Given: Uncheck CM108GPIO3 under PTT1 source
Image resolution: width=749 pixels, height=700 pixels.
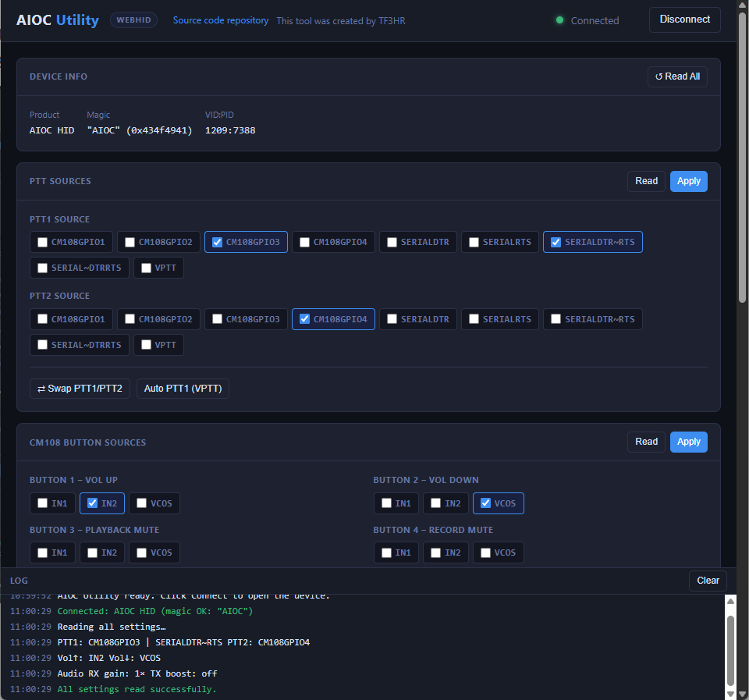Looking at the screenshot, I should (218, 243).
